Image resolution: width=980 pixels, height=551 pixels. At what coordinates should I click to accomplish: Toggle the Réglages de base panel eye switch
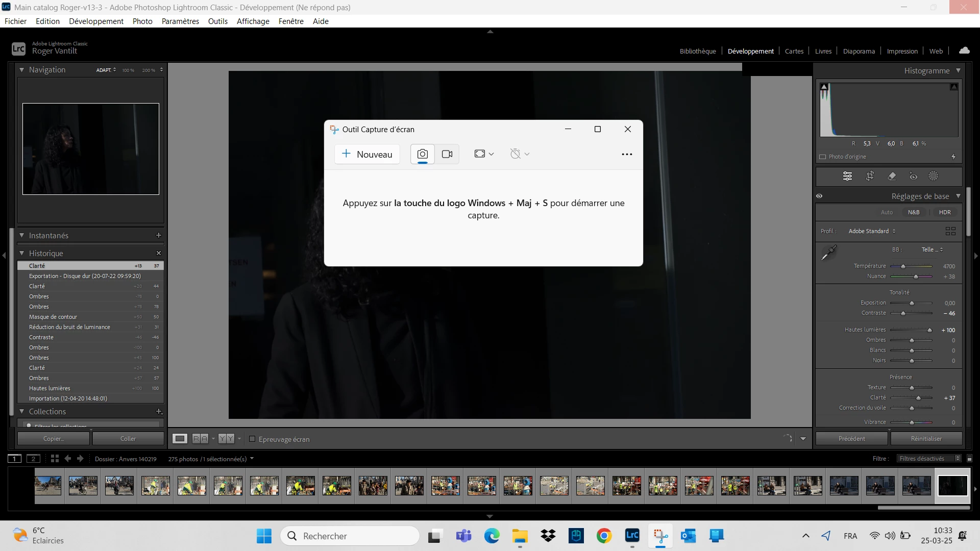pyautogui.click(x=819, y=196)
